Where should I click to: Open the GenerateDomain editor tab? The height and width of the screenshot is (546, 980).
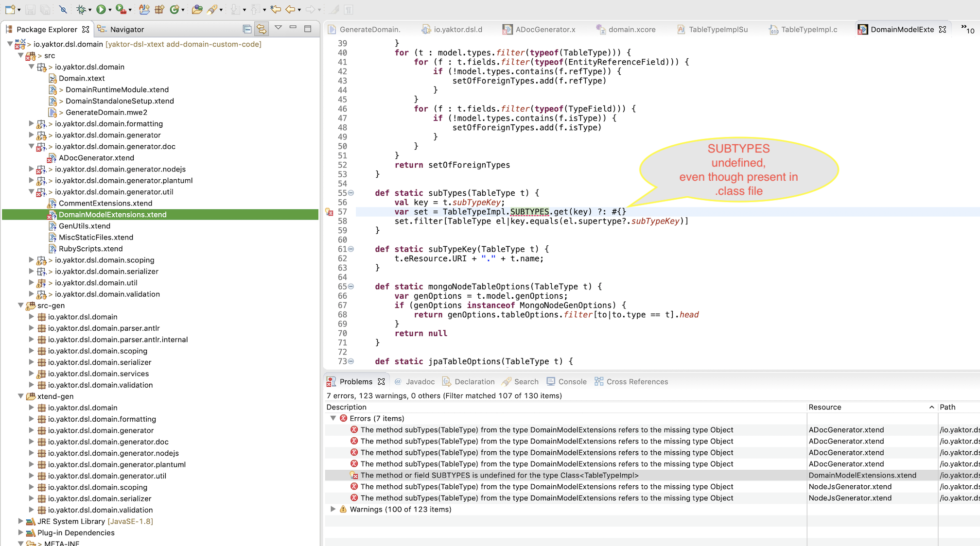tap(365, 29)
